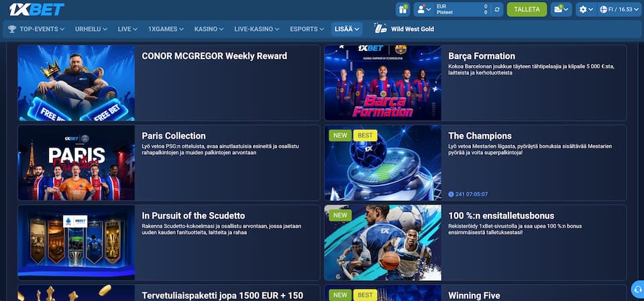The height and width of the screenshot is (301, 644).
Task: Expand the LIVE menu
Action: click(x=127, y=29)
